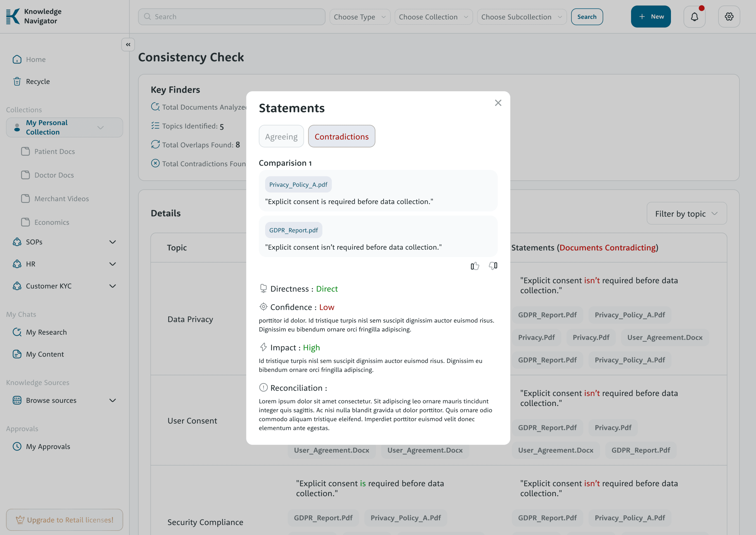The width and height of the screenshot is (756, 535).
Task: Close the Statements dialog
Action: [498, 103]
